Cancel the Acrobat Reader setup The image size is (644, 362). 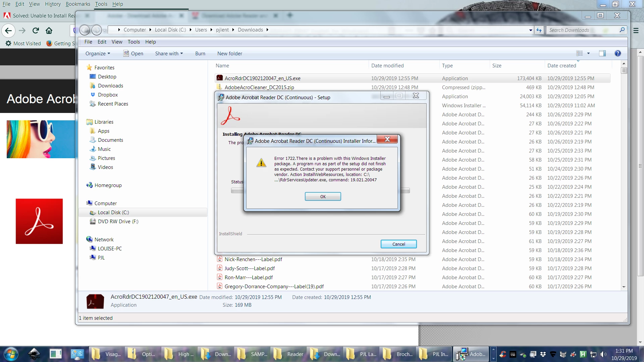tap(398, 244)
